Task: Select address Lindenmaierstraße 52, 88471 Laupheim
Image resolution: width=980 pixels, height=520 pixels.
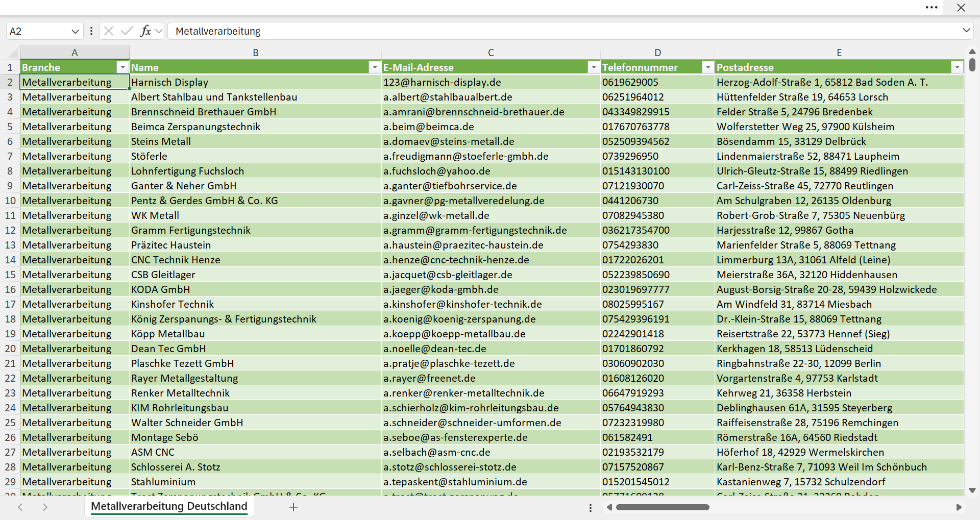Action: click(x=839, y=156)
